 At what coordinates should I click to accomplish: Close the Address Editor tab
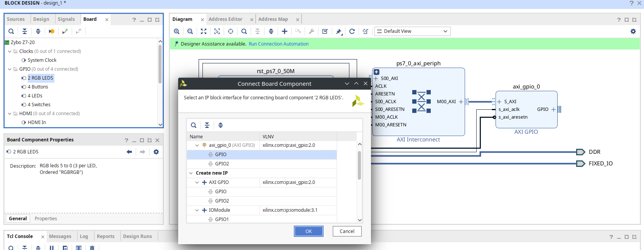(x=252, y=20)
